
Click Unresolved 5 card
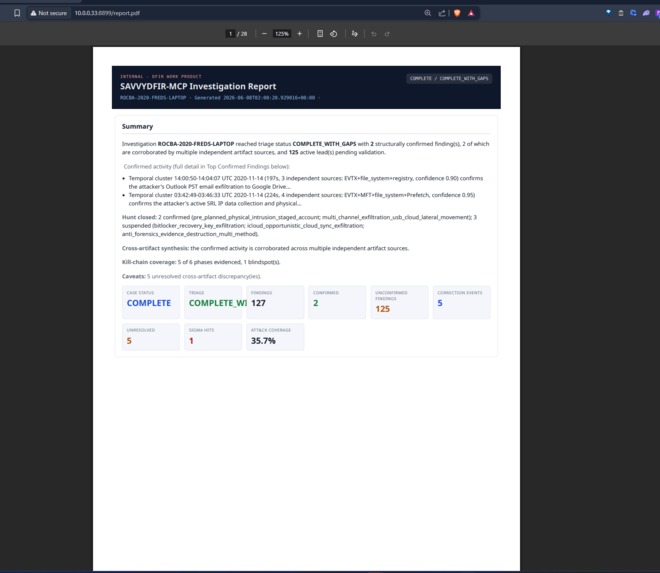point(151,337)
